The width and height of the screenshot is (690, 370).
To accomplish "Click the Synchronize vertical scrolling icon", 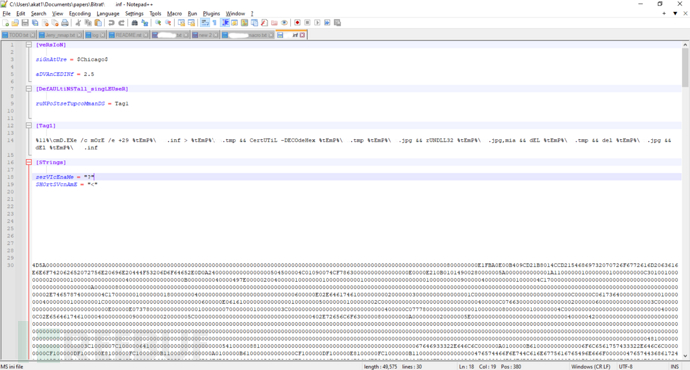I will coord(181,23).
